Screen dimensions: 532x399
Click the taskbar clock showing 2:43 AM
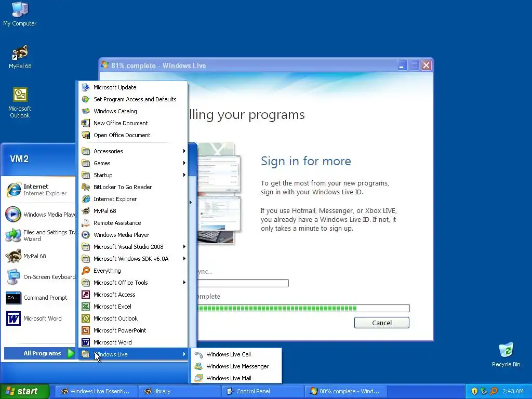tap(513, 391)
